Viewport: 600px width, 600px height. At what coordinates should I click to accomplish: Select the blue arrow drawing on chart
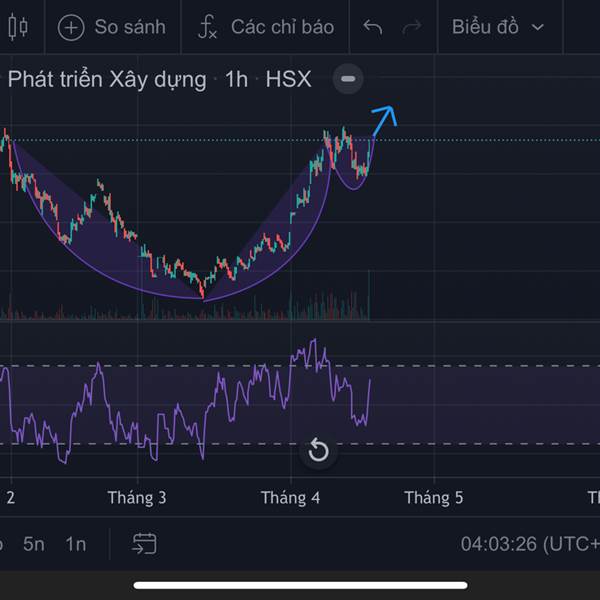coord(384,119)
